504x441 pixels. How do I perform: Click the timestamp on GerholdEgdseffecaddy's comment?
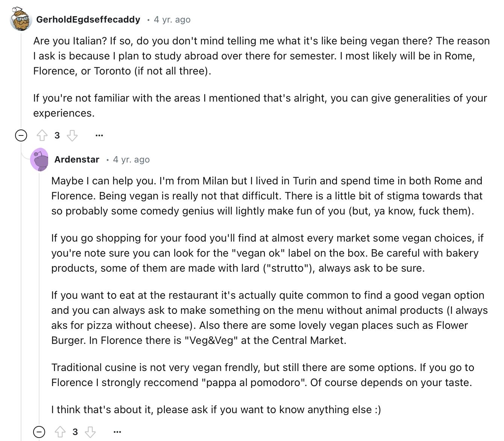(172, 20)
